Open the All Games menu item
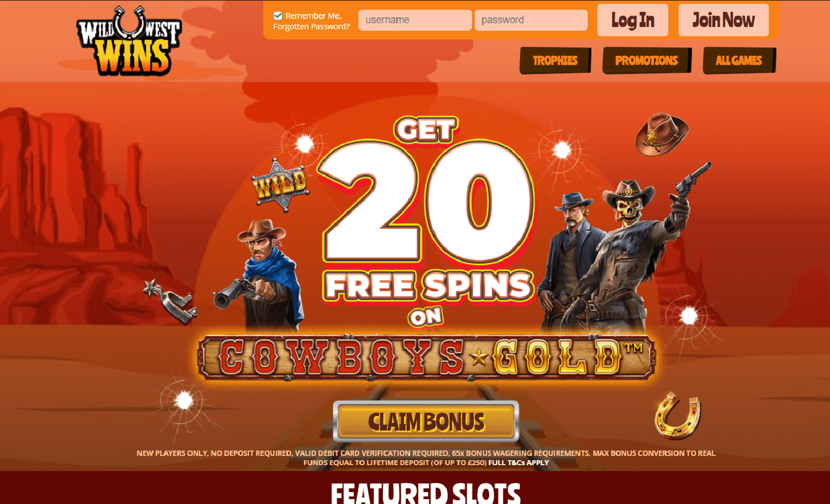The width and height of the screenshot is (830, 504). point(739,61)
